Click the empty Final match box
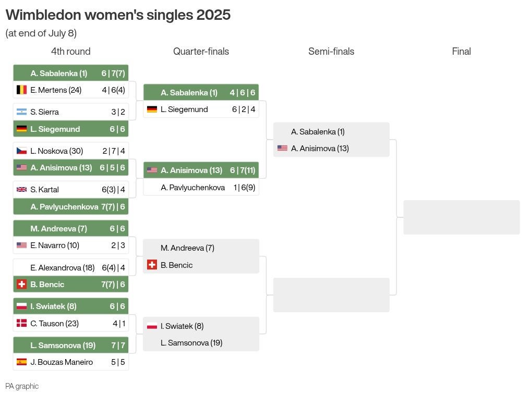The image size is (532, 394). pyautogui.click(x=462, y=217)
